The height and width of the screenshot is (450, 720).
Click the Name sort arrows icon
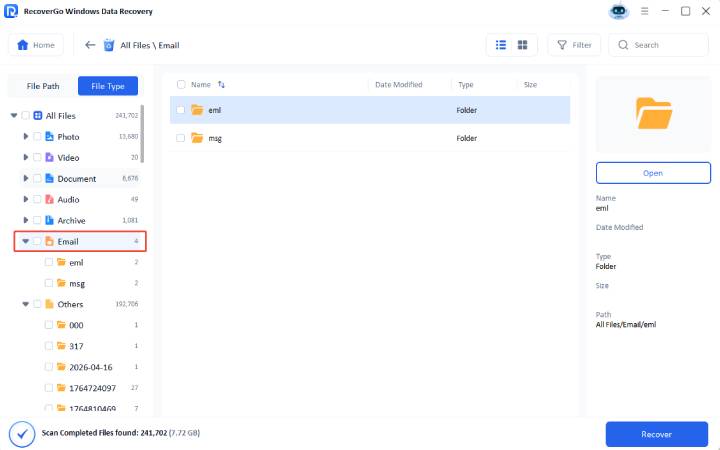coord(221,84)
